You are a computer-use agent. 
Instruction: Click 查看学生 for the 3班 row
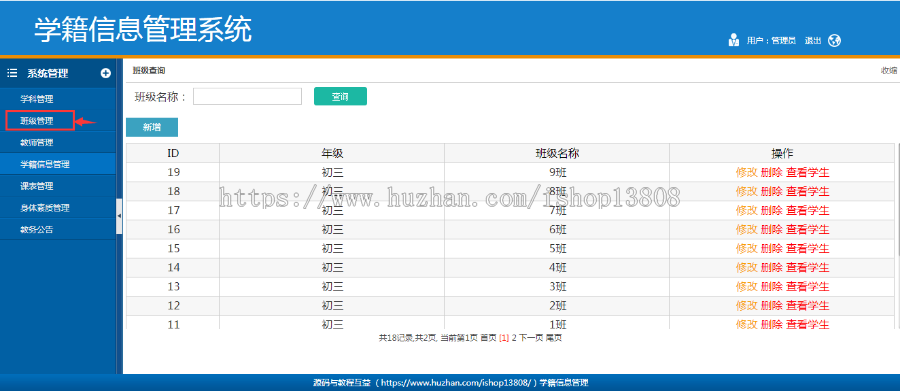pos(808,287)
